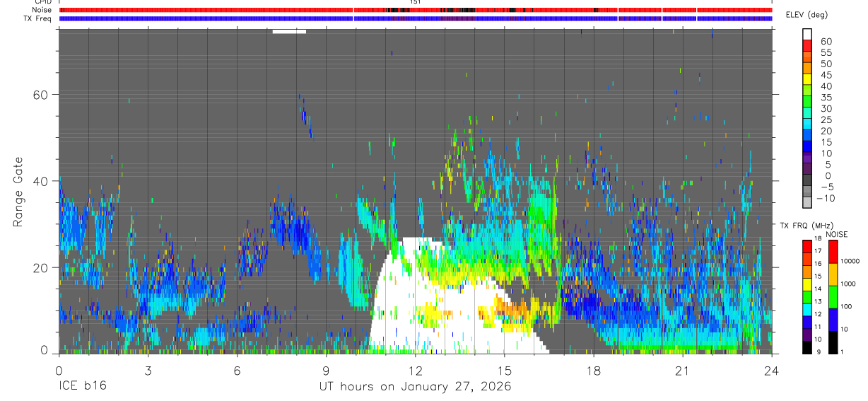Viewport: 868px width, 401px height.
Task: Select red TX FRQ swatch between 18 and 17
Action: [807, 245]
